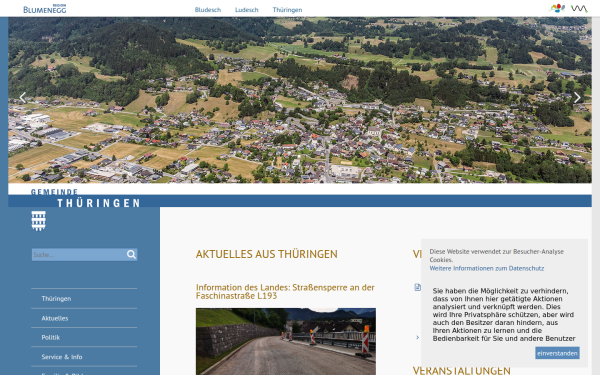Show the previous slideshow image
The width and height of the screenshot is (600, 375).
point(23,98)
